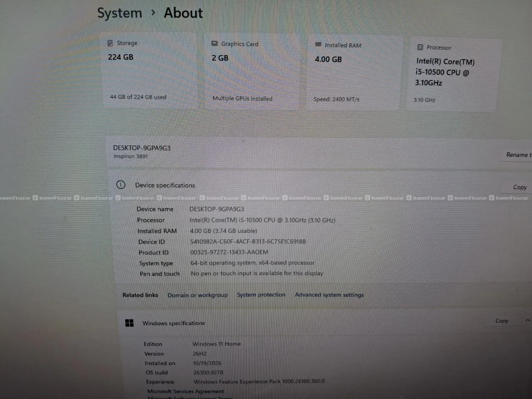
Task: Click the Windows specifications header
Action: [173, 323]
